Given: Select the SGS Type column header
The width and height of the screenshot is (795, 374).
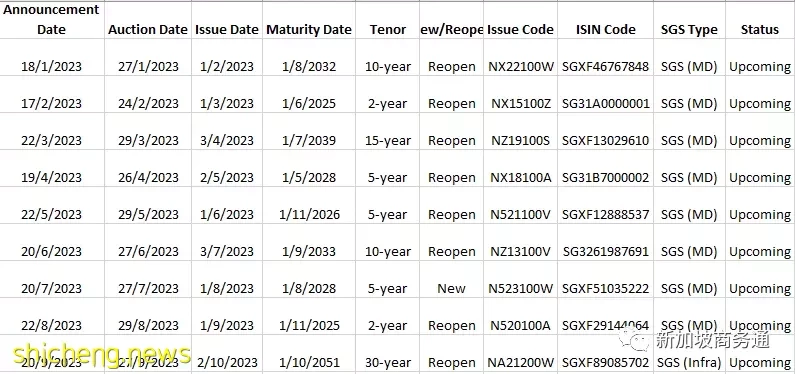Looking at the screenshot, I should click(x=689, y=19).
